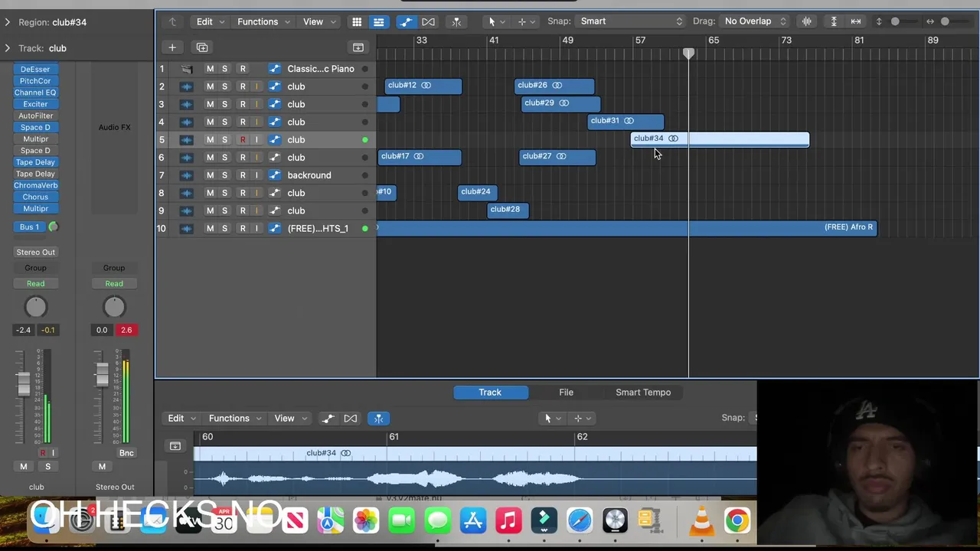Open the Photos app in the dock
The height and width of the screenshot is (551, 980).
click(366, 521)
